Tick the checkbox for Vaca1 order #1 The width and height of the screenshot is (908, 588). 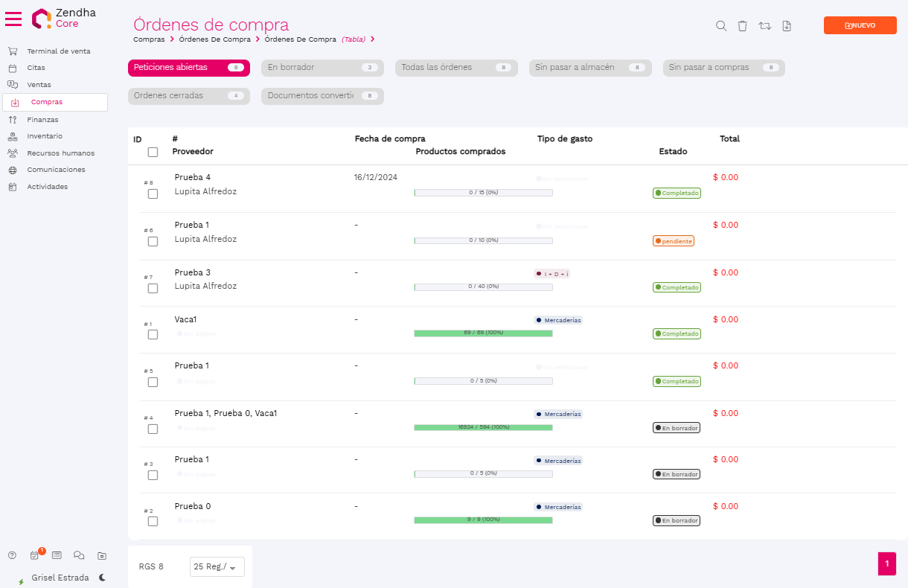[153, 335]
